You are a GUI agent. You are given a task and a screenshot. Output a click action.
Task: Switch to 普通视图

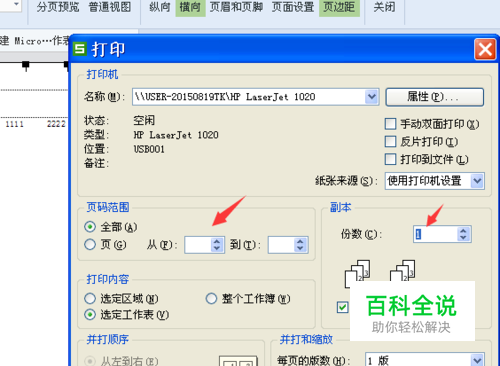(x=110, y=7)
